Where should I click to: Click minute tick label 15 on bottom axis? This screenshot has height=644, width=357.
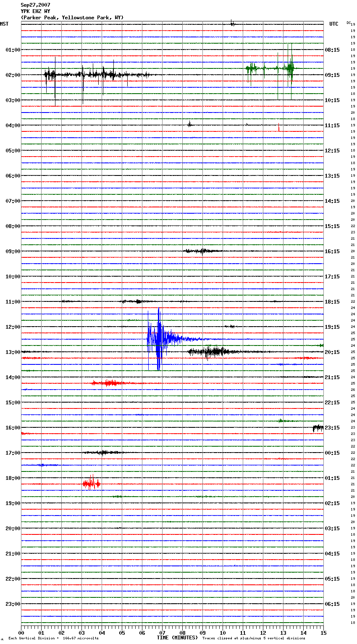point(323,633)
